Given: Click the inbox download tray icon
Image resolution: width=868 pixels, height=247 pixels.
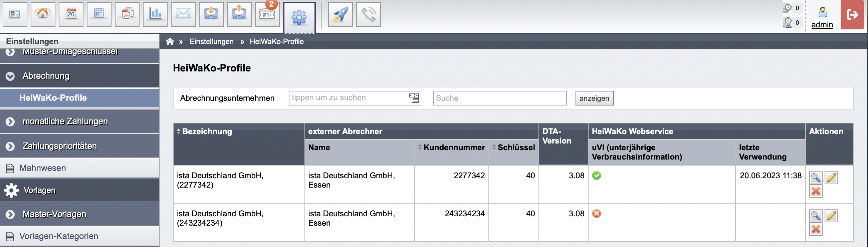Looking at the screenshot, I should (211, 14).
